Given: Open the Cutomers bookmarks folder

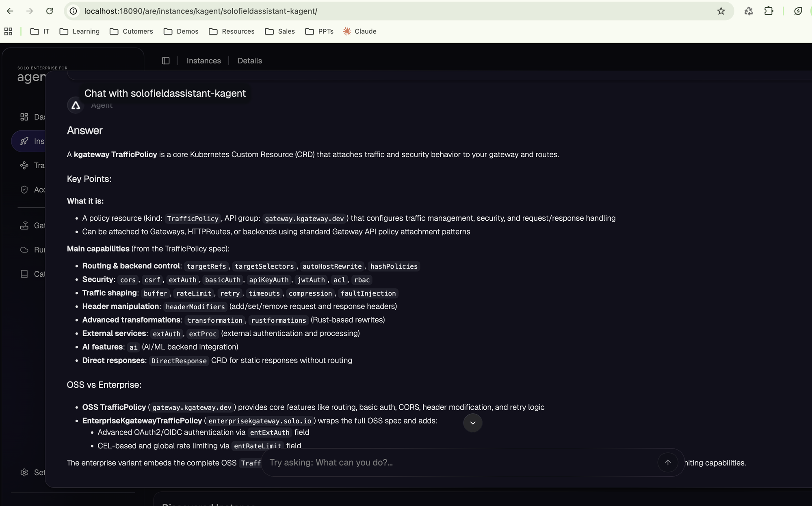Looking at the screenshot, I should [x=131, y=31].
